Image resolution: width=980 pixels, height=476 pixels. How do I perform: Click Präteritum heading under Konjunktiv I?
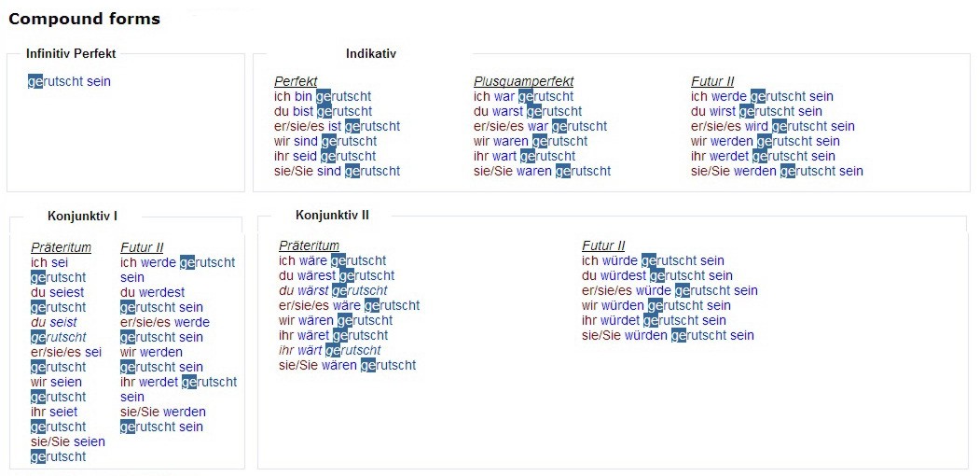pos(62,247)
